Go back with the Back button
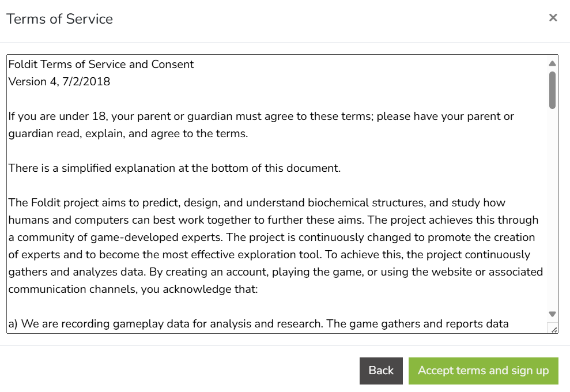The width and height of the screenshot is (570, 392). coord(381,371)
